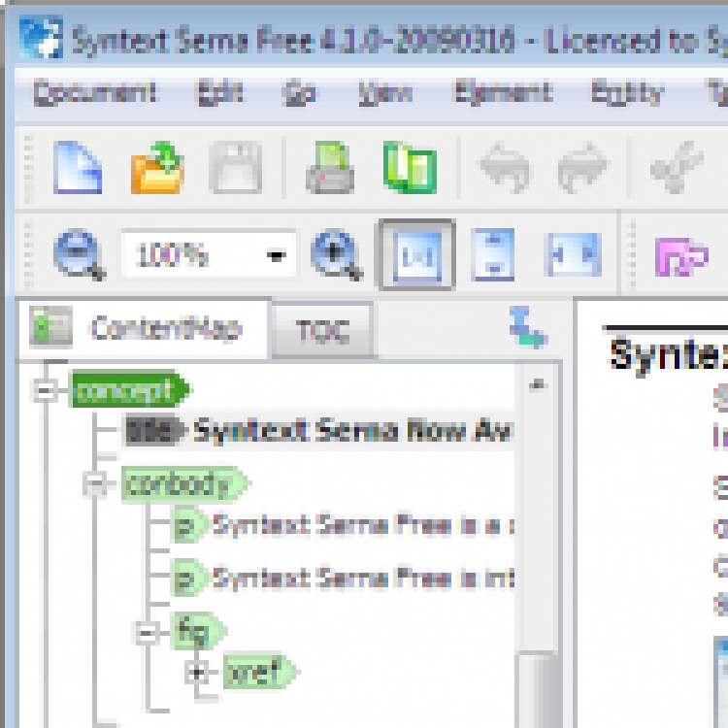Screen dimensions: 728x728
Task: Expand the xref node
Action: pyautogui.click(x=196, y=672)
